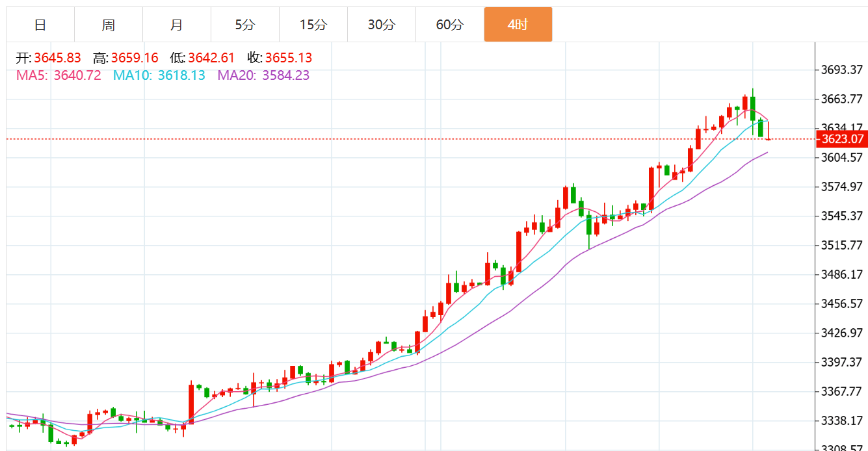Click the high price 3659.16 readout
Image resolution: width=868 pixels, height=451 pixels.
(135, 58)
